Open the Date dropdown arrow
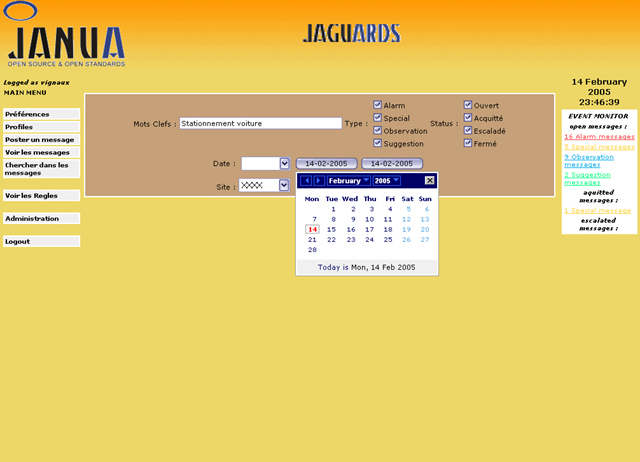This screenshot has width=640, height=462. pyautogui.click(x=284, y=164)
